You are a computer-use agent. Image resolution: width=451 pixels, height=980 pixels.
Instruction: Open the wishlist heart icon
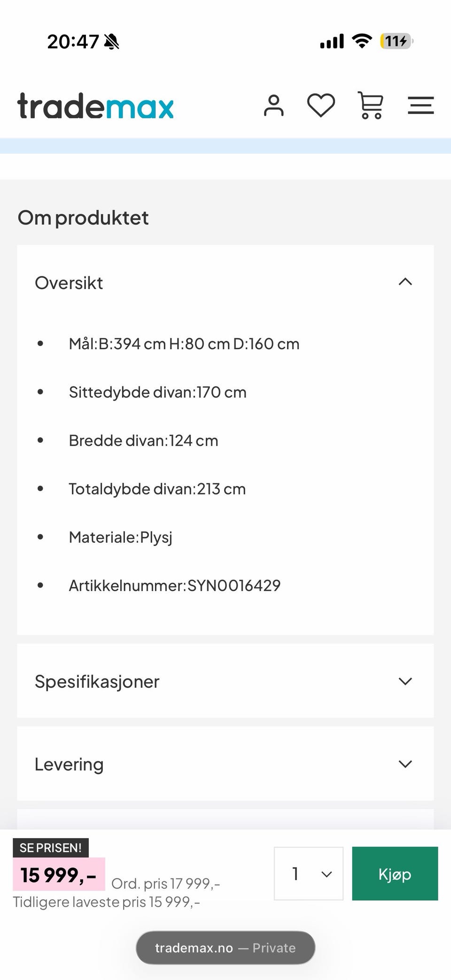321,105
